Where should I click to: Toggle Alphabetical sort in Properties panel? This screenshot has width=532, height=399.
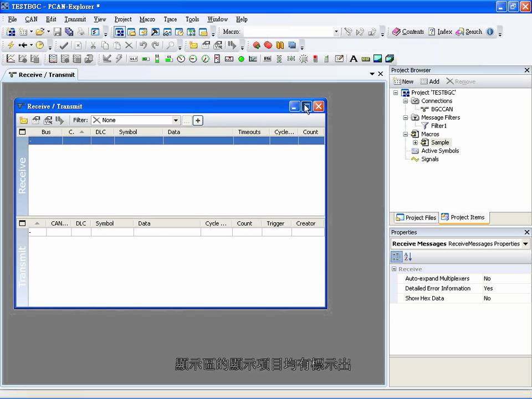[x=408, y=257]
